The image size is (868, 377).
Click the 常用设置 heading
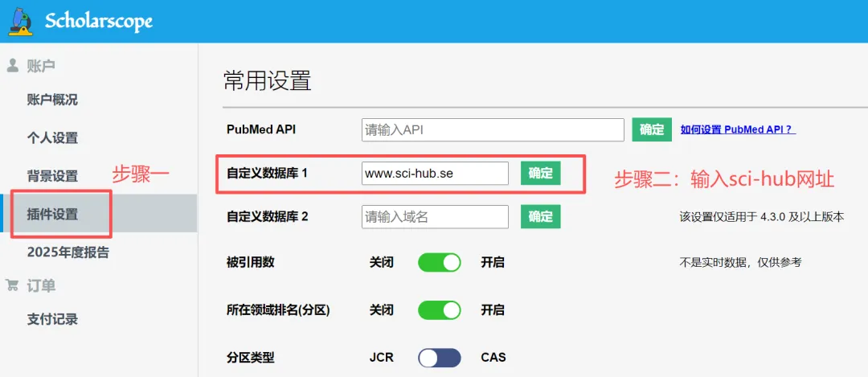[x=268, y=81]
